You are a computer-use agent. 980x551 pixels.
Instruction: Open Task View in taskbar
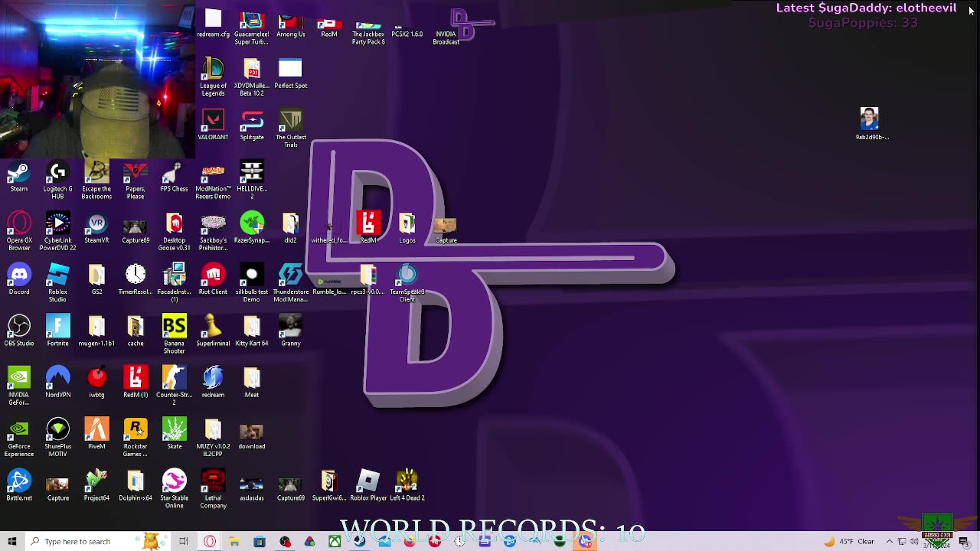tap(184, 542)
